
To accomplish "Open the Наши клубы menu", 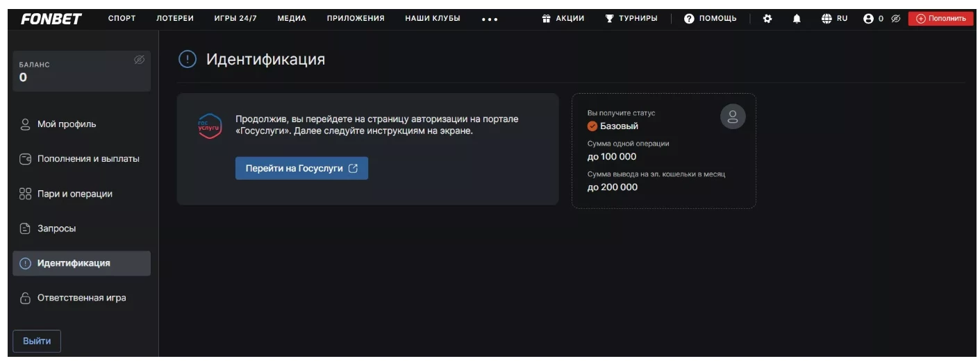I will coord(433,19).
